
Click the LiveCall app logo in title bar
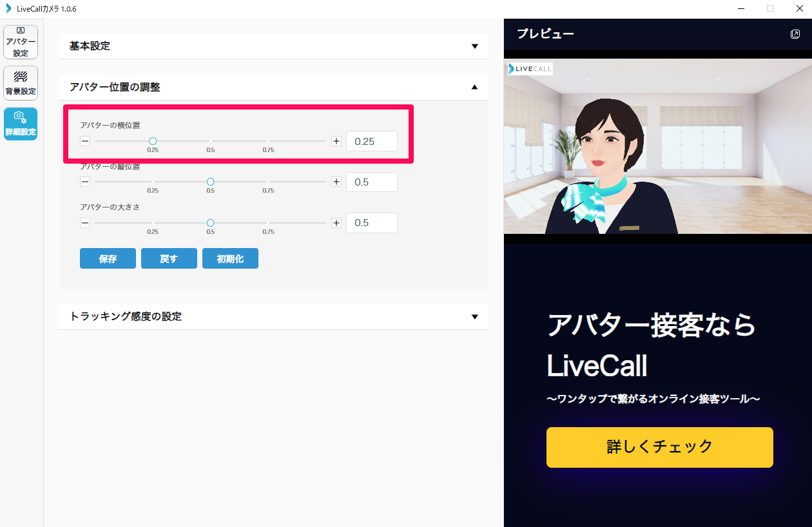tap(9, 9)
